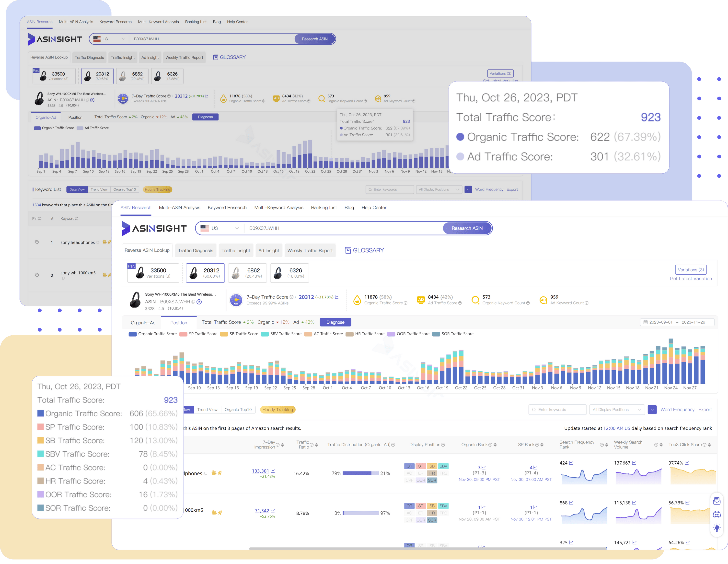Expand purple chevron button in back window
This screenshot has height=564, width=728.
point(468,189)
